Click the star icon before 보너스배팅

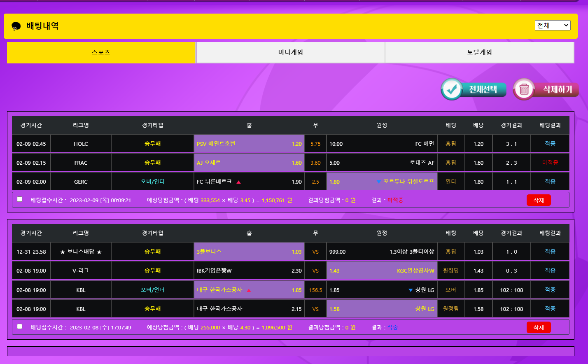(63, 252)
